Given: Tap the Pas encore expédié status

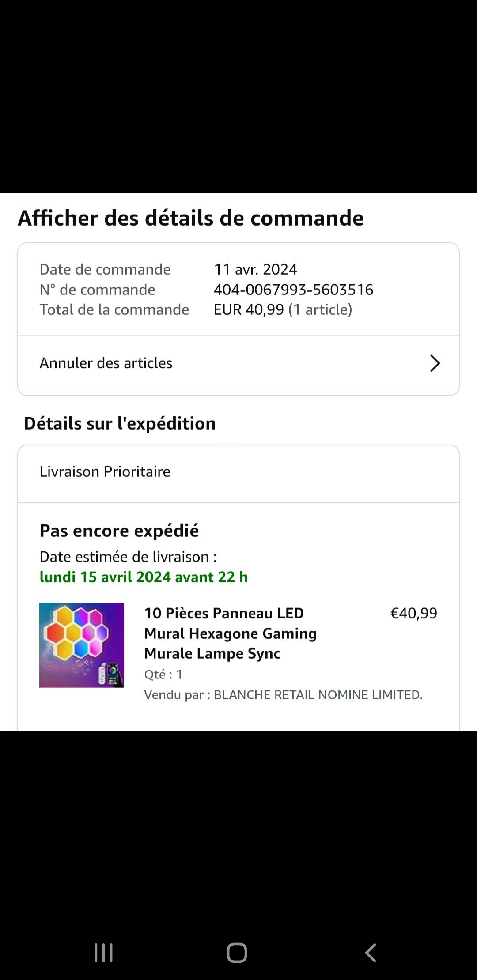Looking at the screenshot, I should click(x=119, y=531).
